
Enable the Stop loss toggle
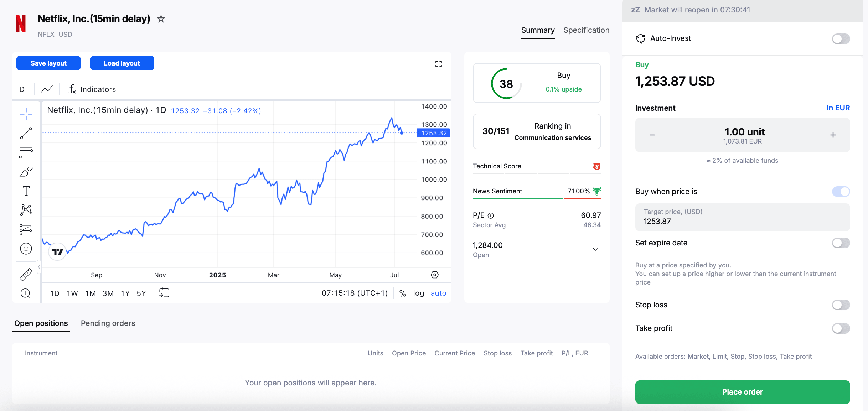coord(841,305)
